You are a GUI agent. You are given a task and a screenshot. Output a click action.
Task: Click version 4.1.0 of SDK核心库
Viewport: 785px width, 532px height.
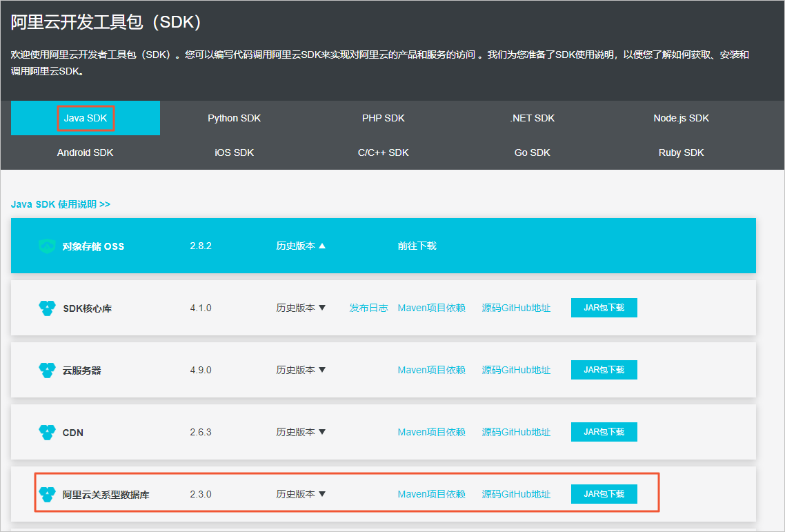coord(201,308)
